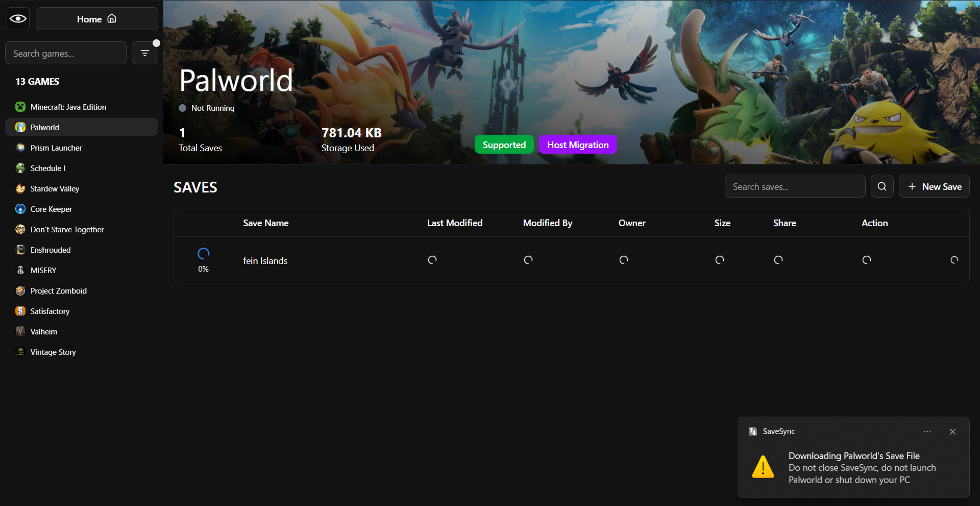Click the Valheim game icon

(x=20, y=331)
